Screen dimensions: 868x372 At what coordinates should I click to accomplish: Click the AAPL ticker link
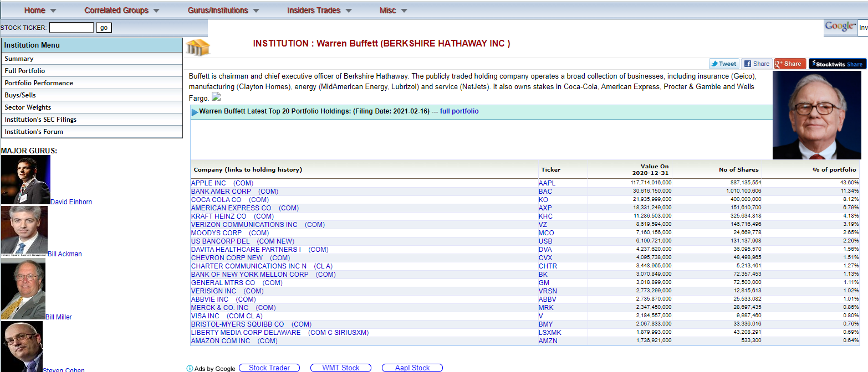coord(547,183)
